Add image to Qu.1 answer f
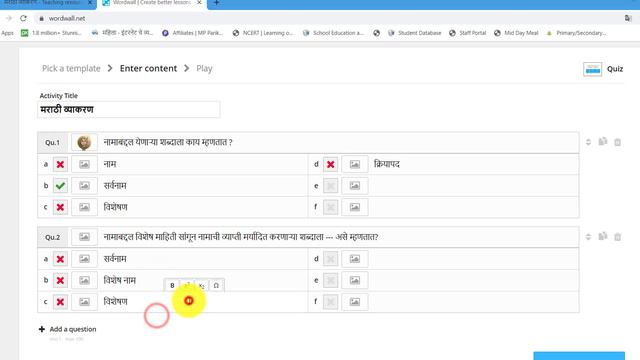Screen dimensions: 640x360 [354, 207]
